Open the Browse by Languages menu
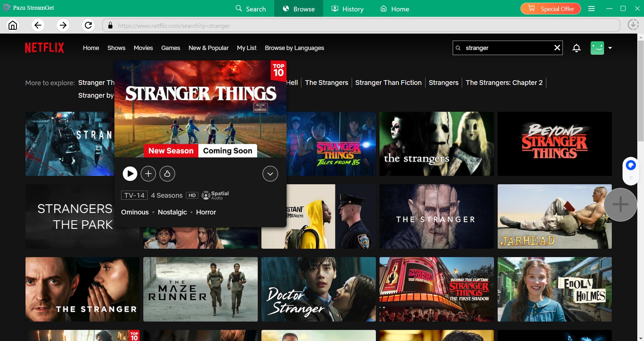The image size is (644, 341). 294,48
